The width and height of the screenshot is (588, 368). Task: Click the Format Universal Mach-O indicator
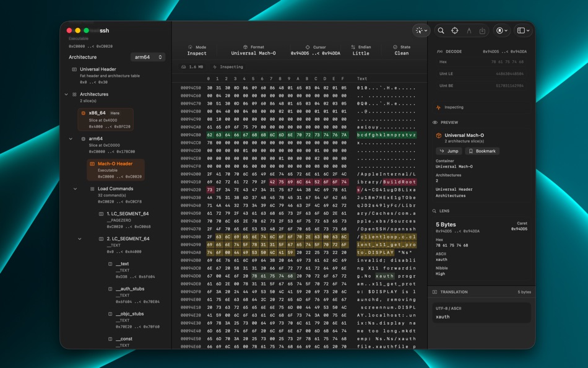[254, 50]
